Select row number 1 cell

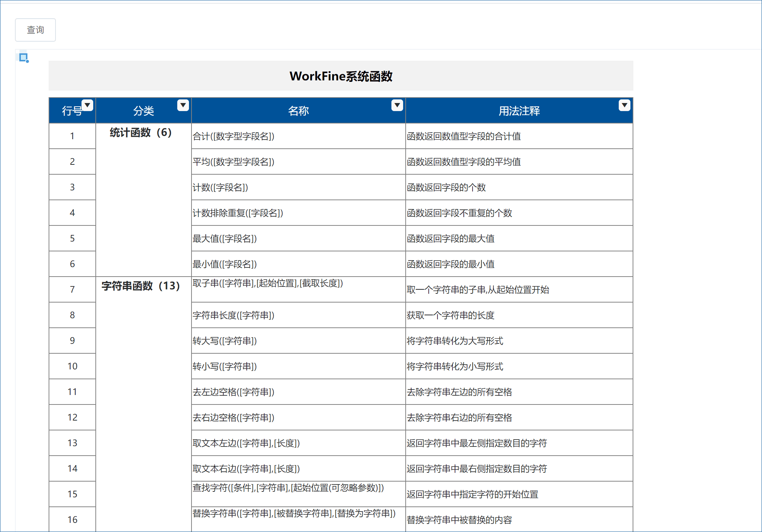72,136
